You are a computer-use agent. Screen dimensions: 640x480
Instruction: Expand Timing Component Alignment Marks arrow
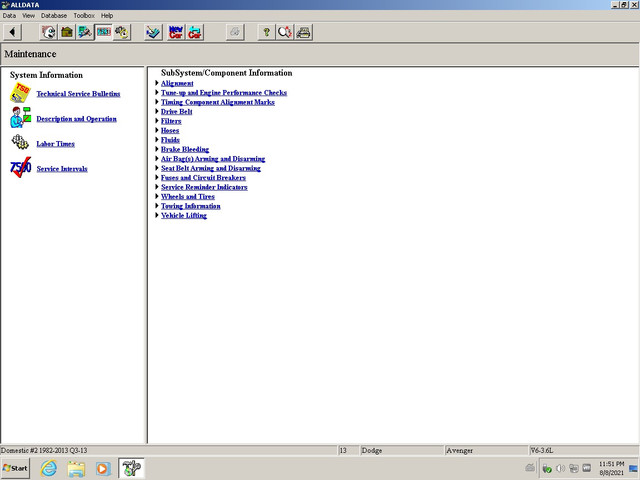pos(157,102)
